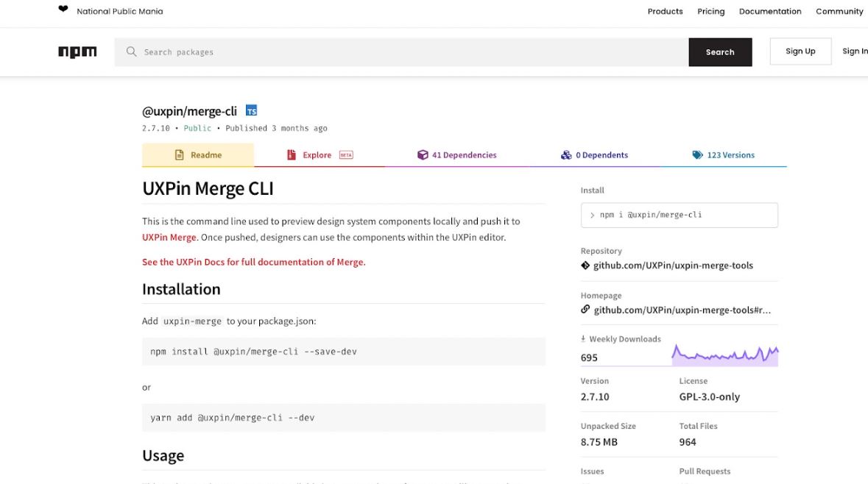The height and width of the screenshot is (484, 868).
Task: Open the Community menu item
Action: (839, 11)
